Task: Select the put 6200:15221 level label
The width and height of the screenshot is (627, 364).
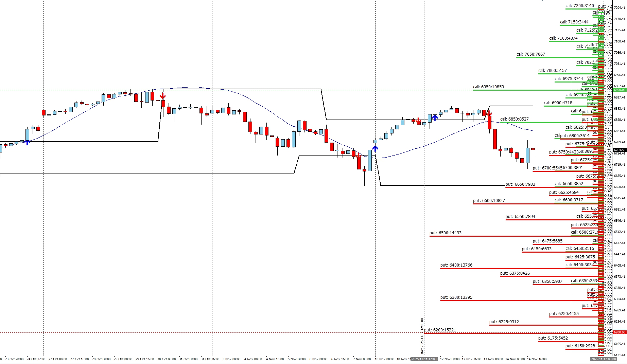Action: (440, 330)
